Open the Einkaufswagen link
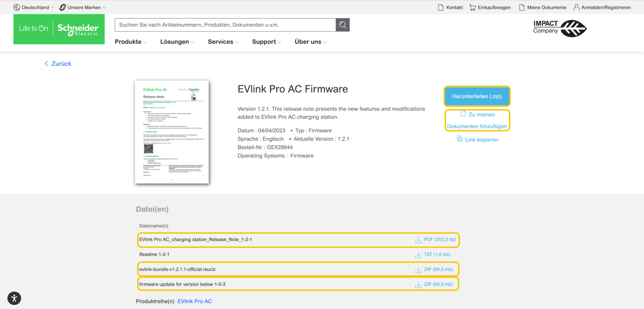Image resolution: width=644 pixels, height=309 pixels. click(494, 7)
